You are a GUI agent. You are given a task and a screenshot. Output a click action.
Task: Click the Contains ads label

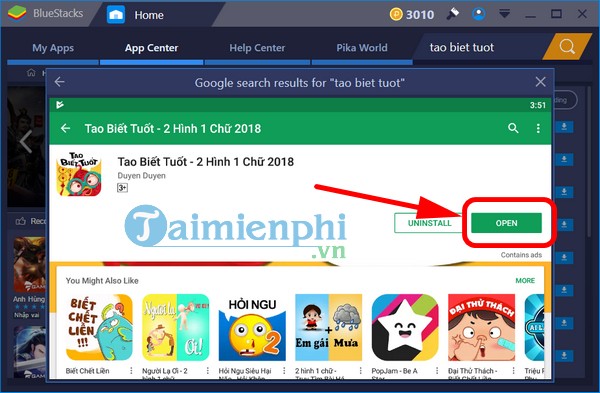(521, 255)
